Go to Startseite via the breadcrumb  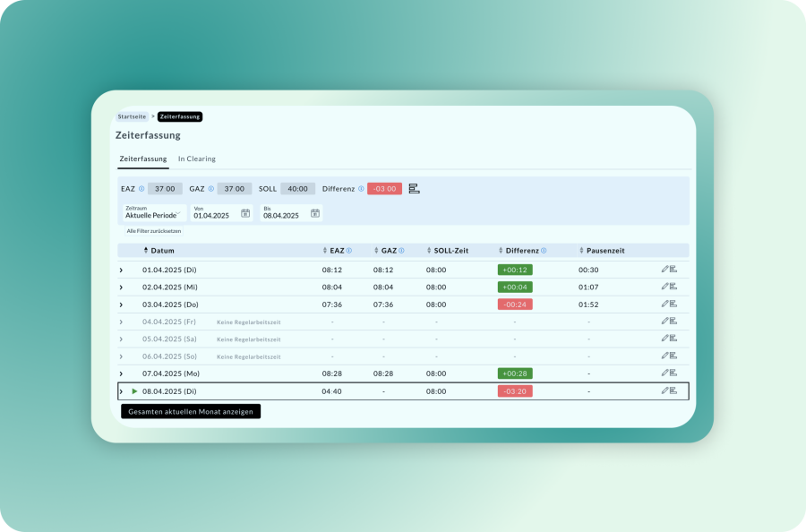[x=132, y=116]
